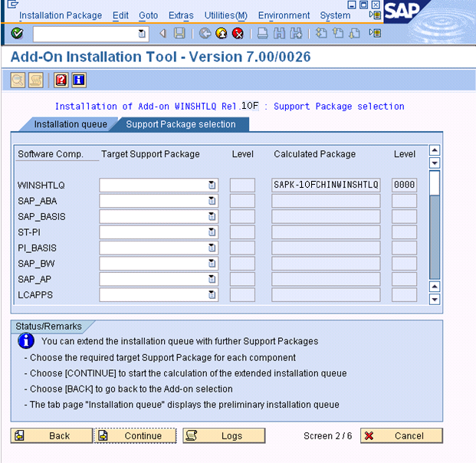
Task: Click the blue Info icon in toolbar
Action: pos(79,80)
